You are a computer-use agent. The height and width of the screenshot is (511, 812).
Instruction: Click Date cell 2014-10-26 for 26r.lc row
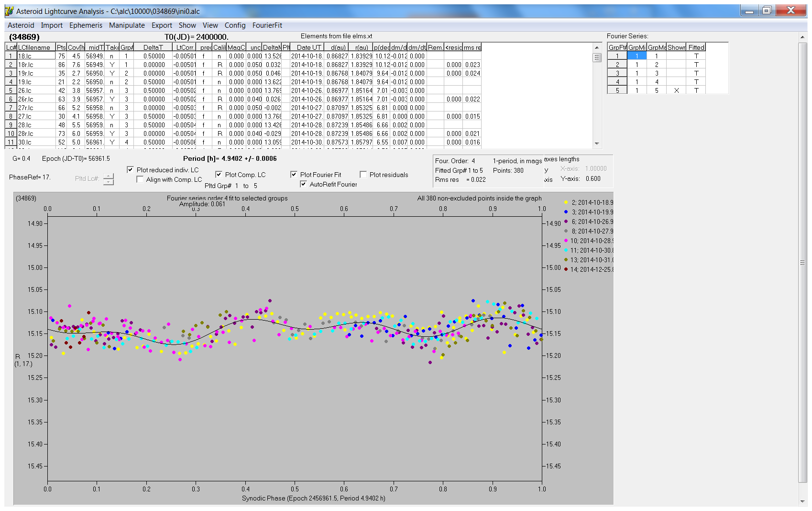click(x=307, y=99)
